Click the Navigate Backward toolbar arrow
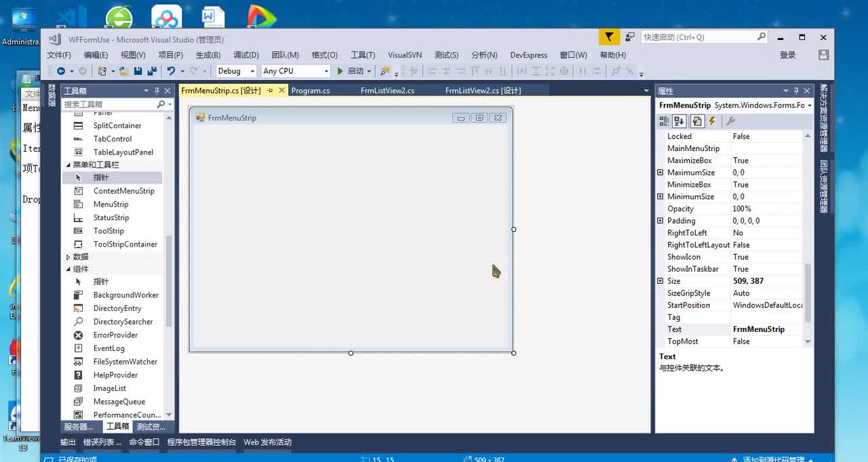The image size is (868, 462). [61, 71]
